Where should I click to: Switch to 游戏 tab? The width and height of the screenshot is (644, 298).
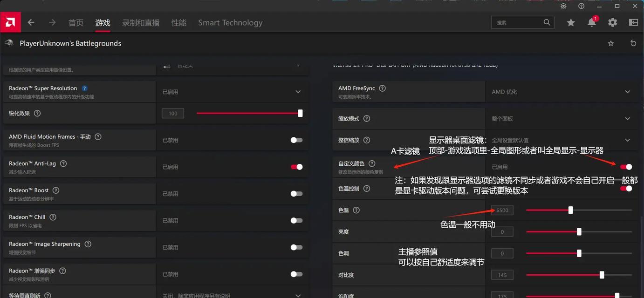pos(103,22)
